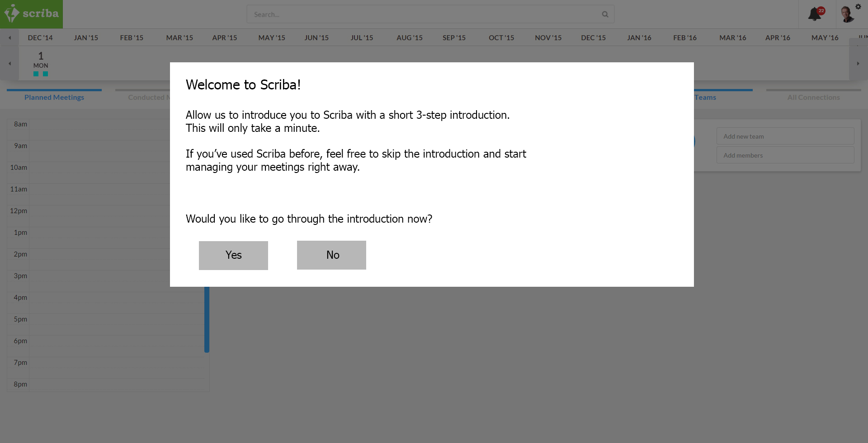Select the Teams tab
868x443 pixels.
click(705, 97)
